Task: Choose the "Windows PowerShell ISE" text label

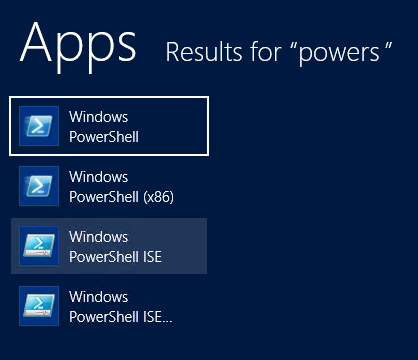Action: [x=115, y=247]
